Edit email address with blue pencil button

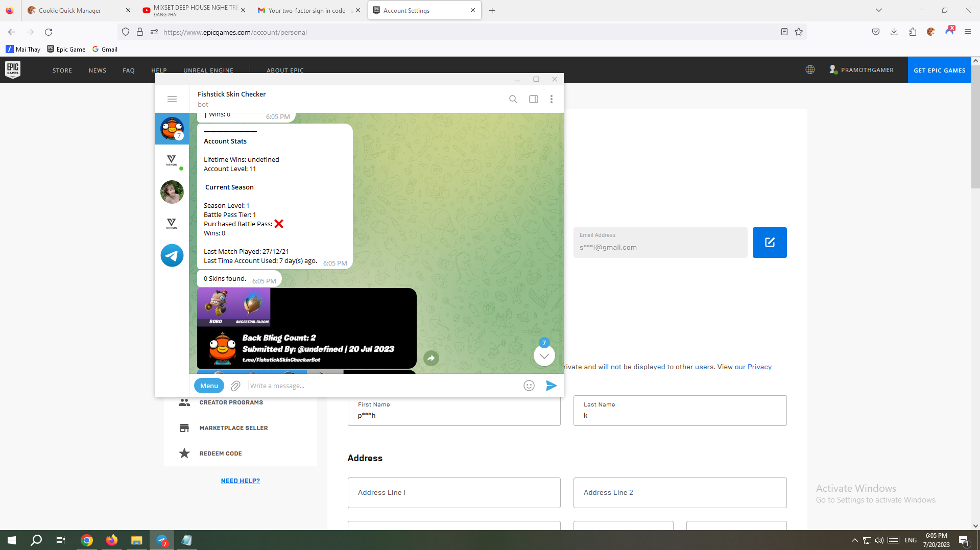click(770, 243)
